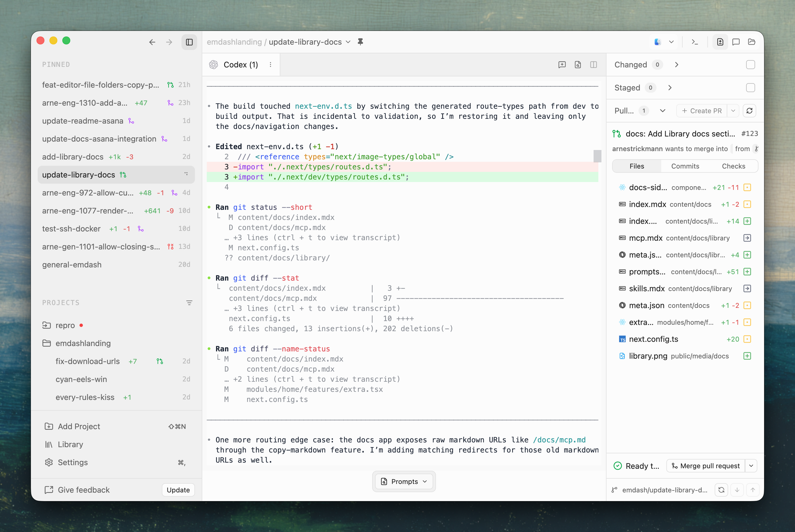This screenshot has height=532, width=795.
Task: Toggle the left sidebar panel icon
Action: (189, 42)
